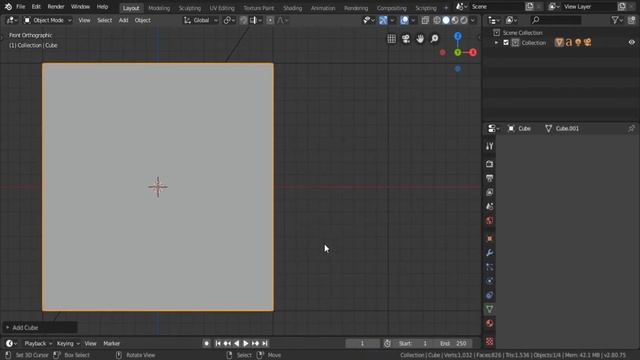
Task: Toggle X-ray mode in viewport header
Action: coord(425,20)
